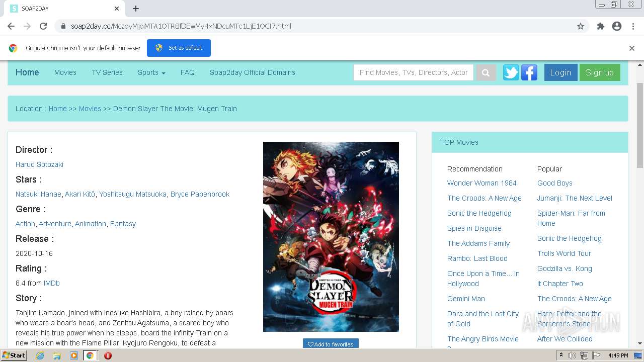The height and width of the screenshot is (362, 644).
Task: Open star Yoshitsugu Matsuoka's page
Action: tap(133, 194)
